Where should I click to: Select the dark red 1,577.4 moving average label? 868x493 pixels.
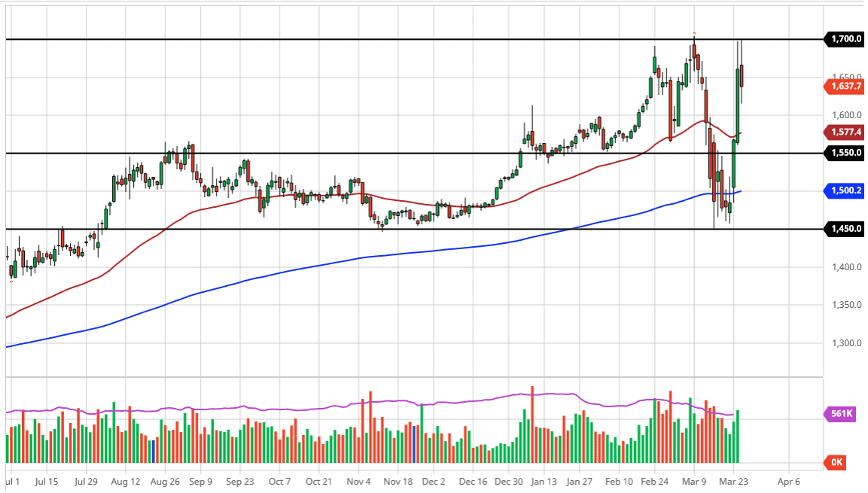pos(846,132)
